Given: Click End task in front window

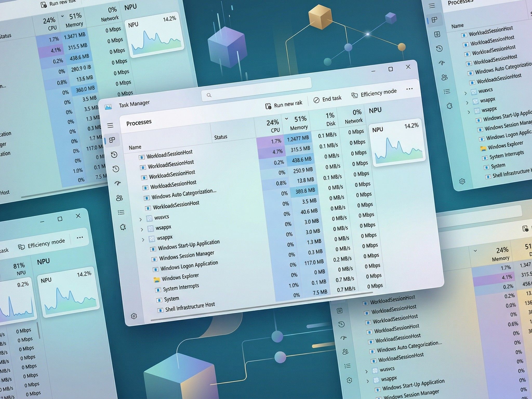Looking at the screenshot, I should 328,99.
